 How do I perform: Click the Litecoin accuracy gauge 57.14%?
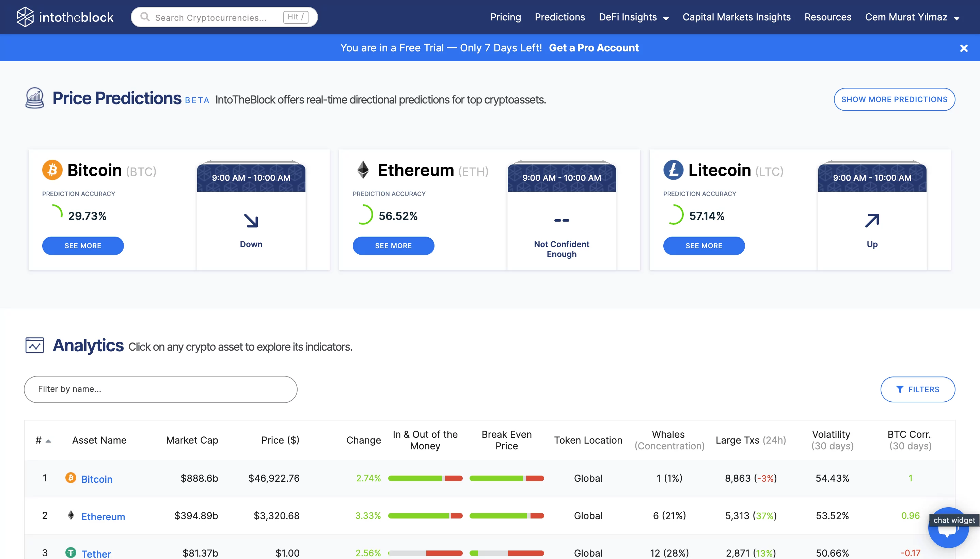coord(674,214)
